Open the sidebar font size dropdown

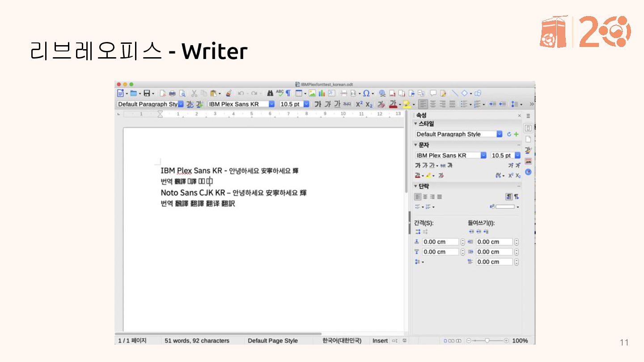[x=517, y=155]
